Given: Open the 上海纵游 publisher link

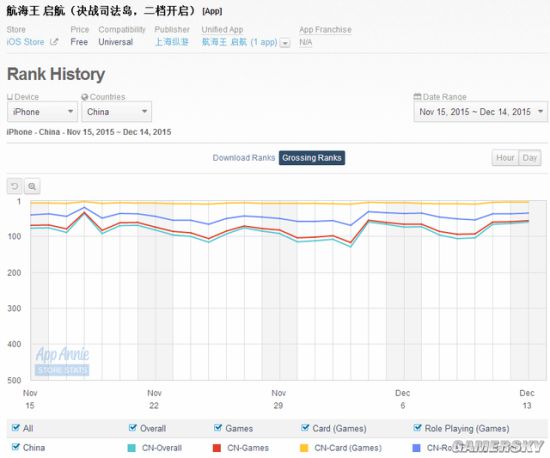Looking at the screenshot, I should (x=172, y=42).
